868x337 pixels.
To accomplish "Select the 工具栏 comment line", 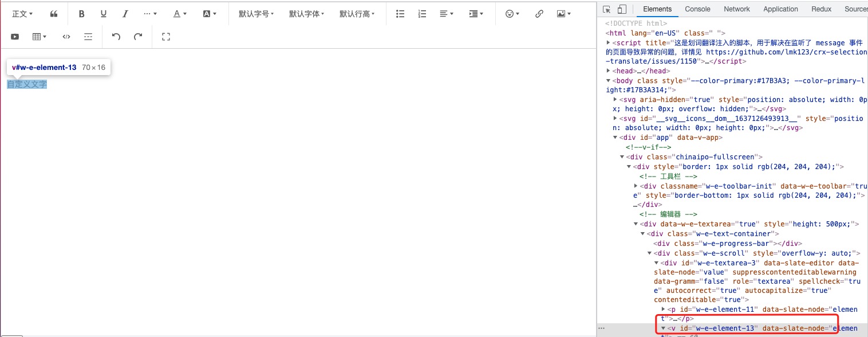I will pos(668,176).
